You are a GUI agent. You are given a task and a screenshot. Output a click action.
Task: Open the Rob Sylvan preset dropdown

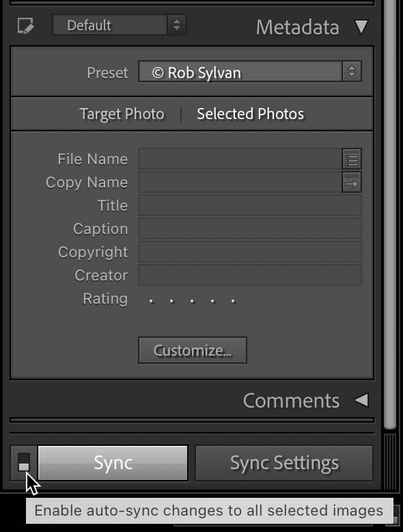pyautogui.click(x=250, y=72)
